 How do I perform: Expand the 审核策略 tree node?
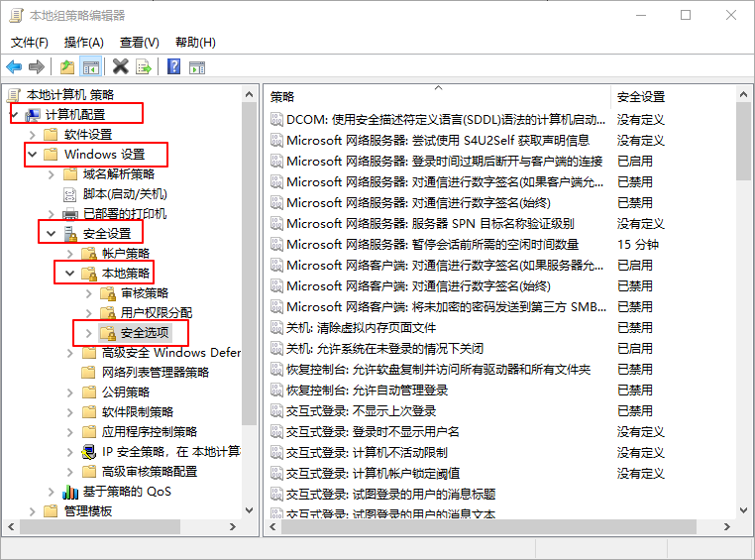click(x=88, y=292)
